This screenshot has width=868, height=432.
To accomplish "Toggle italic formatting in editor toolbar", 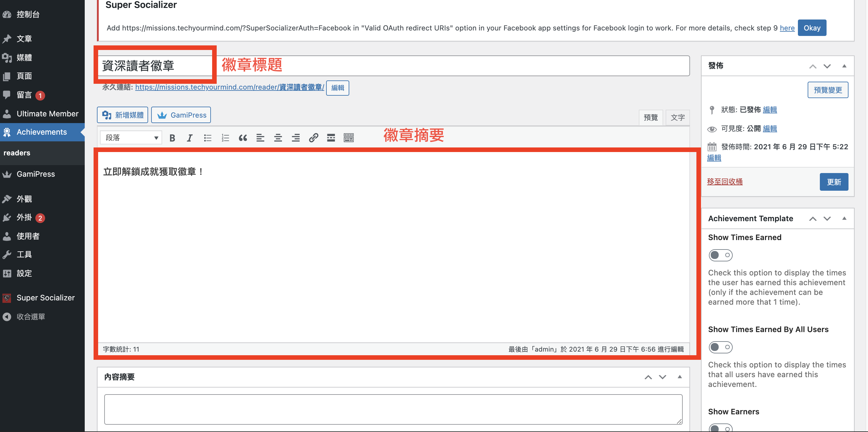I will click(190, 138).
